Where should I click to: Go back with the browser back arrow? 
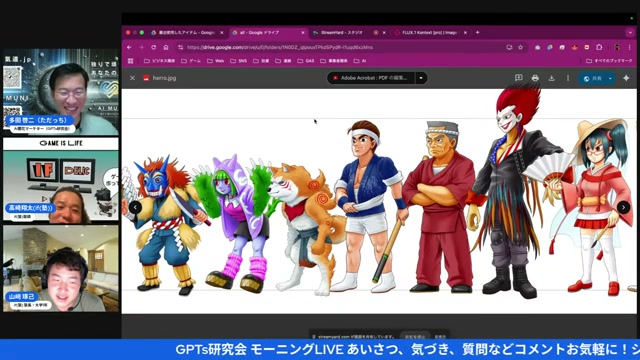pos(129,47)
